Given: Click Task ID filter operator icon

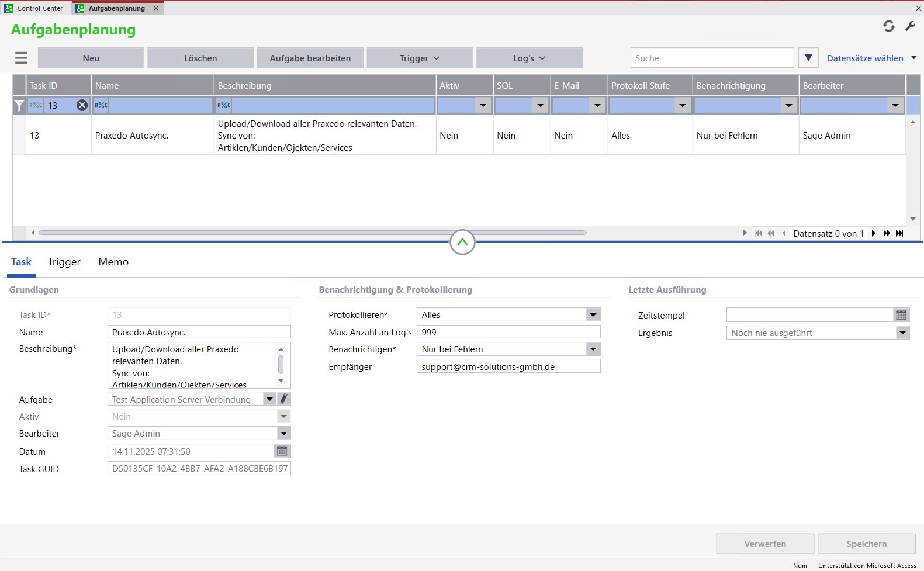Looking at the screenshot, I should pyautogui.click(x=36, y=105).
